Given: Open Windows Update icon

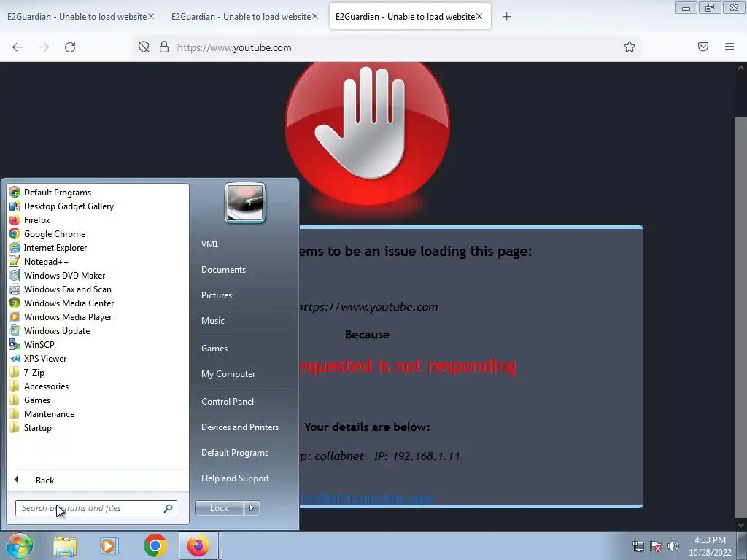Looking at the screenshot, I should (15, 330).
